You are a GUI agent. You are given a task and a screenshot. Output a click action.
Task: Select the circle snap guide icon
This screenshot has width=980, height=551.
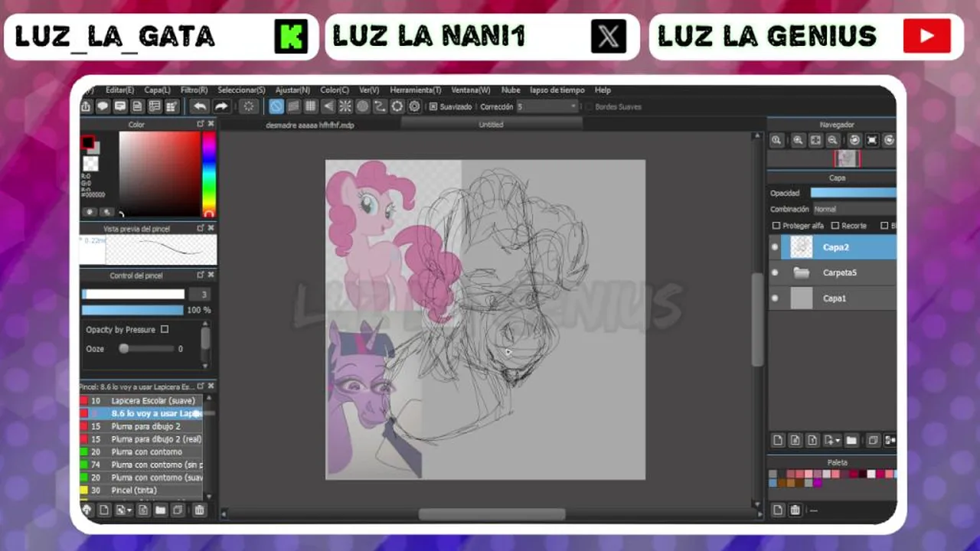point(362,106)
